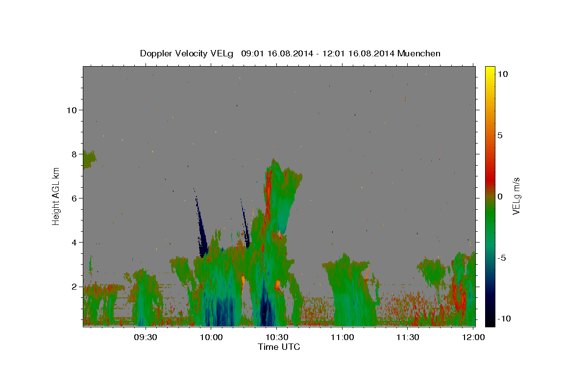Click the colorbar label 5

[x=500, y=135]
